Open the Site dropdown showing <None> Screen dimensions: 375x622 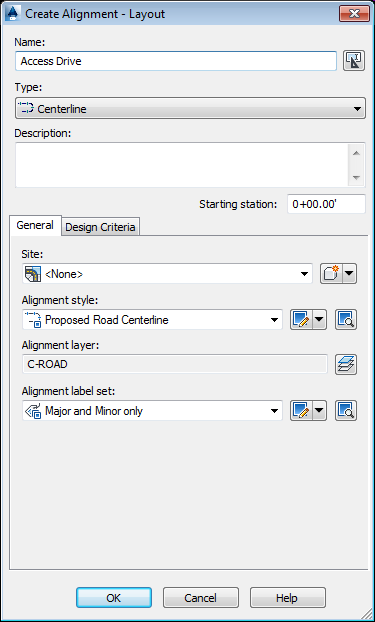pos(167,274)
